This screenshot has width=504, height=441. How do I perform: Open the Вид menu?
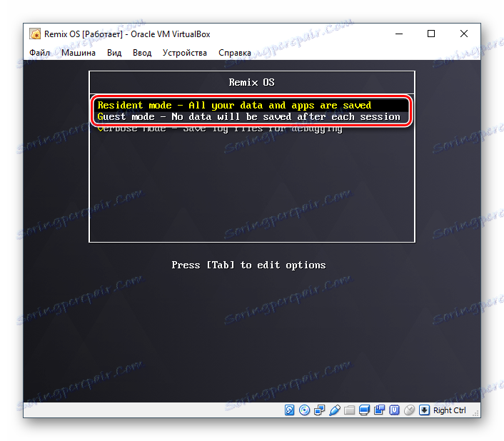click(x=114, y=53)
